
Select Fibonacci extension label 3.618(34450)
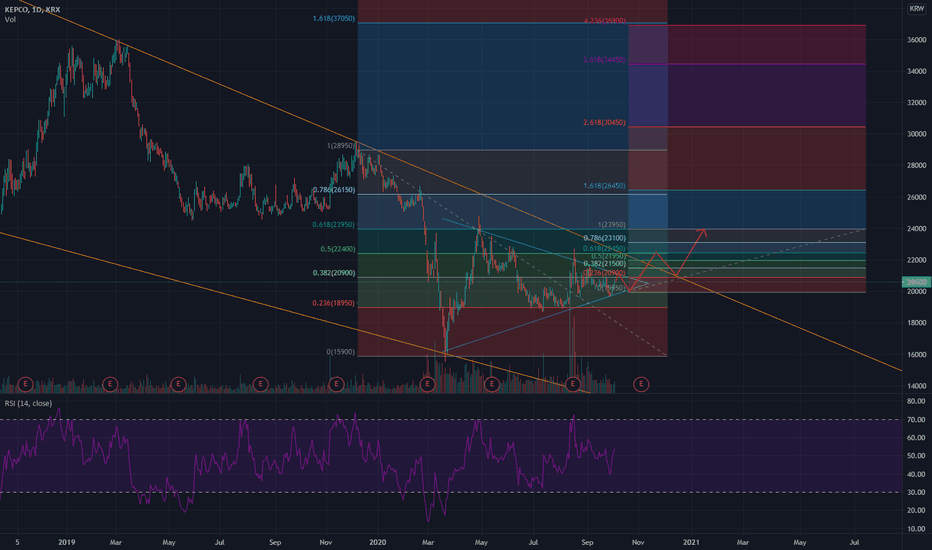[x=604, y=59]
